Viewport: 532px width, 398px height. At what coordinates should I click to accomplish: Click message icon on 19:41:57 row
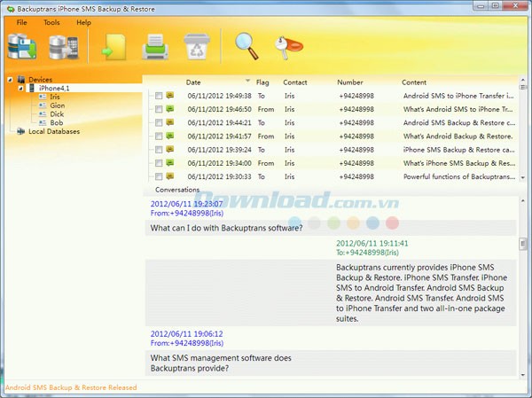pyautogui.click(x=170, y=136)
